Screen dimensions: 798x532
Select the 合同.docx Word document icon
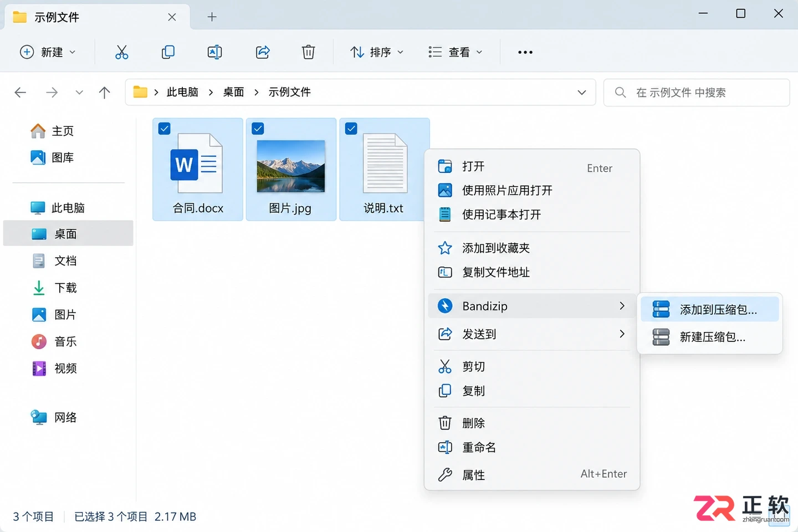tap(197, 163)
